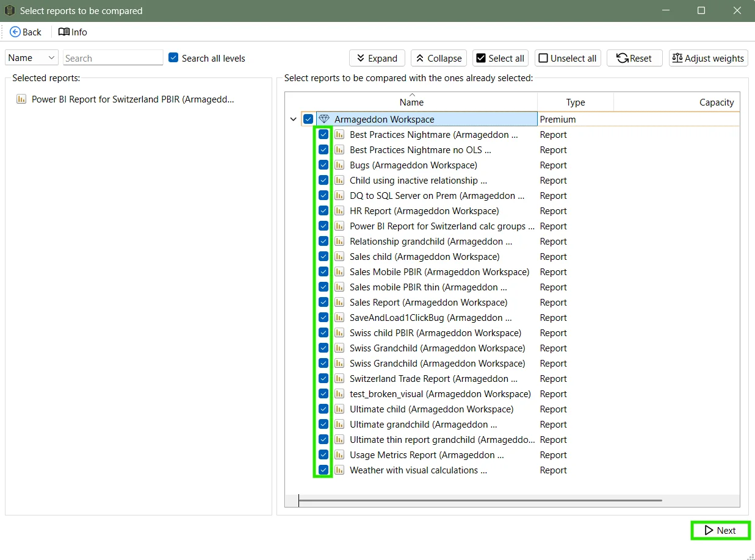This screenshot has height=560, width=755.
Task: Click the report icon for Sales mobile PBIR thin
Action: click(x=339, y=287)
